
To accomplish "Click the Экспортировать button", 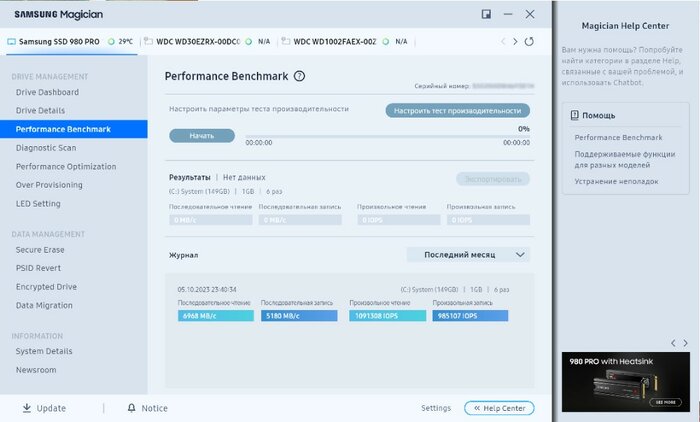I will coord(493,179).
